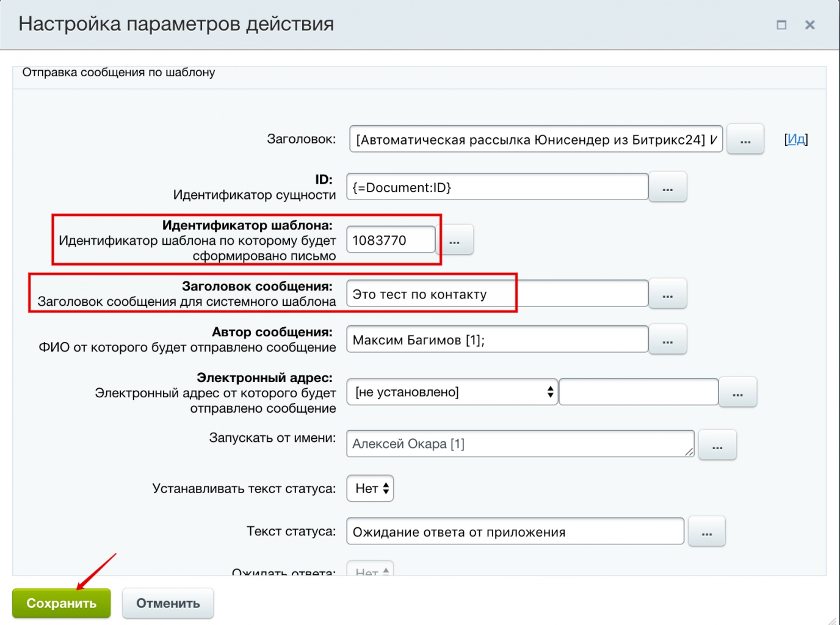Open selector for Заголовок сообщения field

(x=668, y=294)
